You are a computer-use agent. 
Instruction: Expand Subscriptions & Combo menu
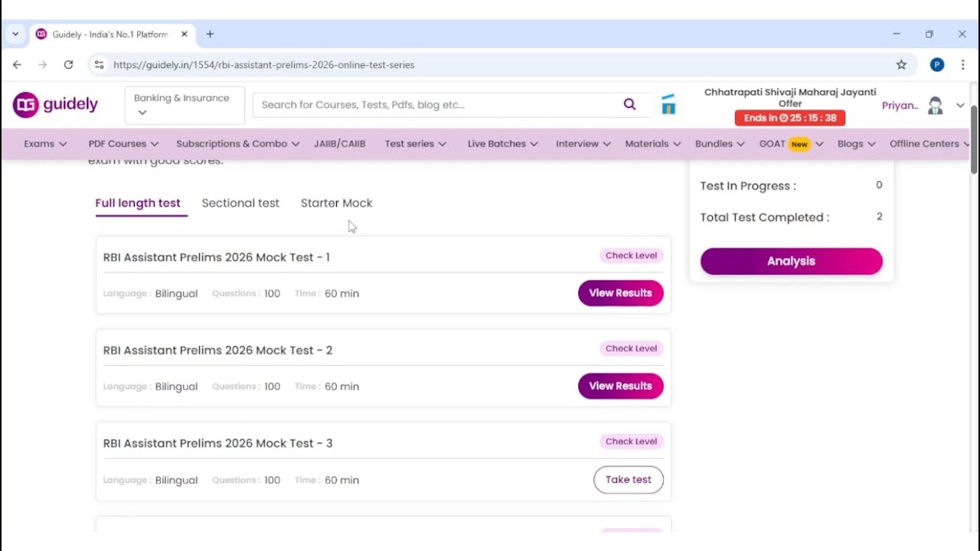tap(237, 144)
